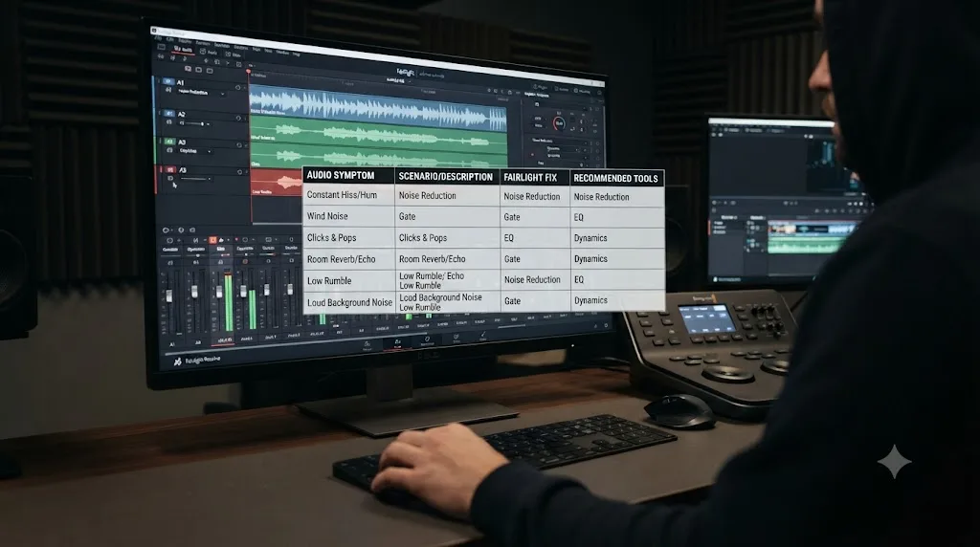Move the first mixer channel fader
The width and height of the screenshot is (980, 547).
click(169, 296)
